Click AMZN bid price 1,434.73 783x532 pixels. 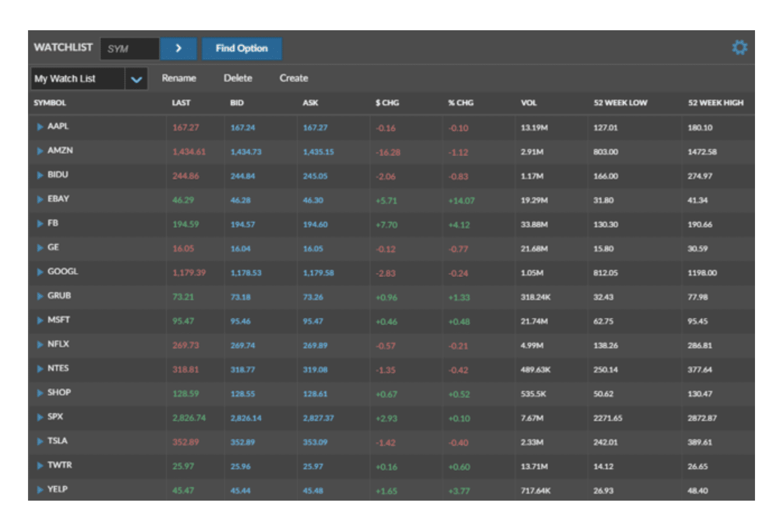(246, 152)
